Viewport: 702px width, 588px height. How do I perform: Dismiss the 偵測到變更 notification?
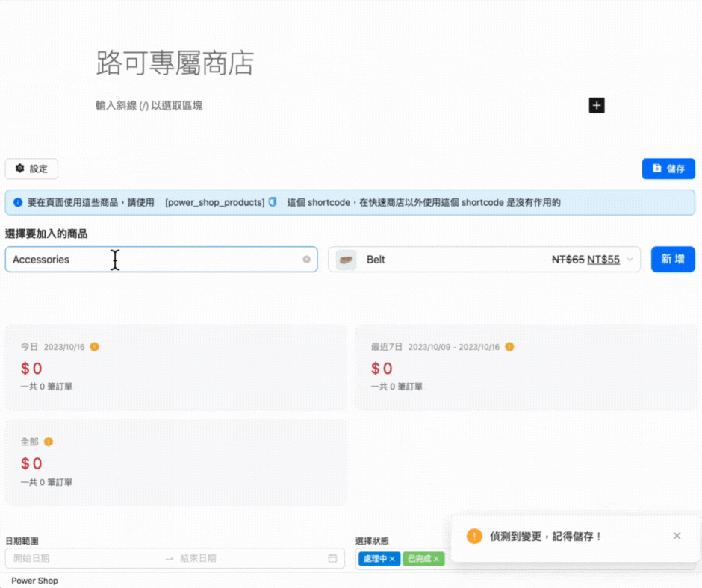(x=677, y=536)
